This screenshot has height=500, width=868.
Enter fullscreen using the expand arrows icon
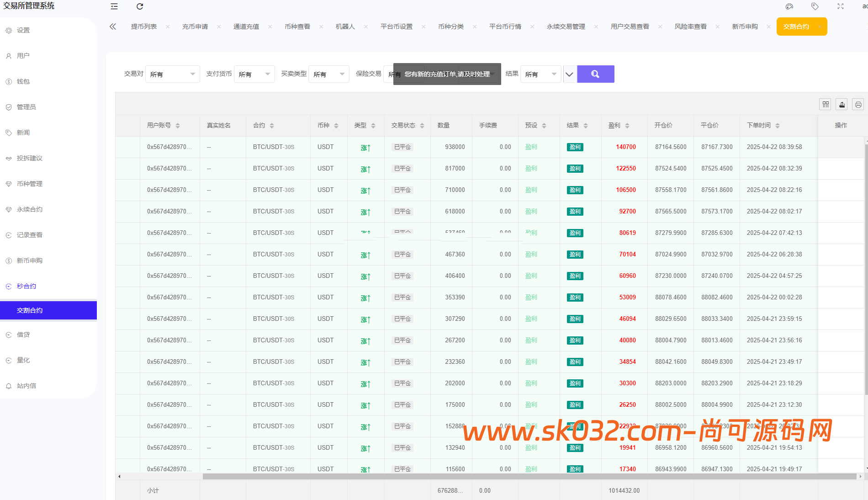[840, 6]
